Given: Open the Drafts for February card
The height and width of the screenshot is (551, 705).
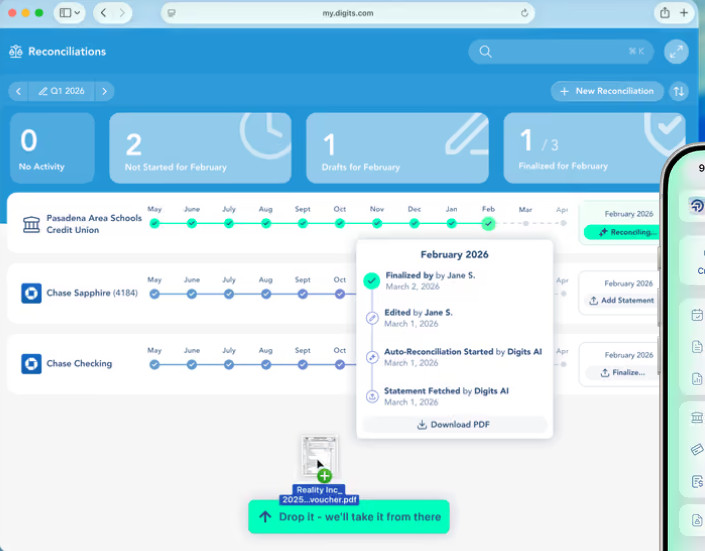Looking at the screenshot, I should tap(397, 148).
